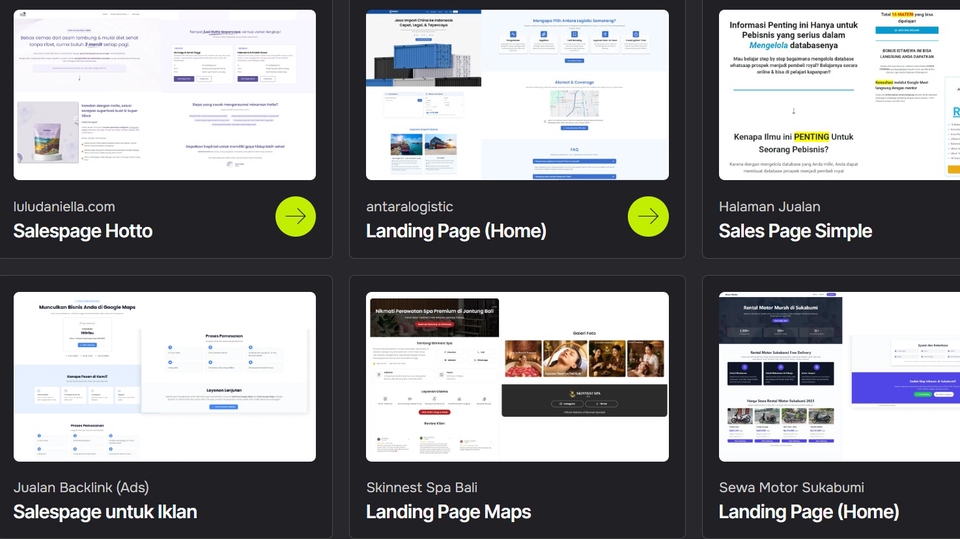This screenshot has width=960, height=539.
Task: Click the green arrow on antaralogistic card
Action: point(648,216)
